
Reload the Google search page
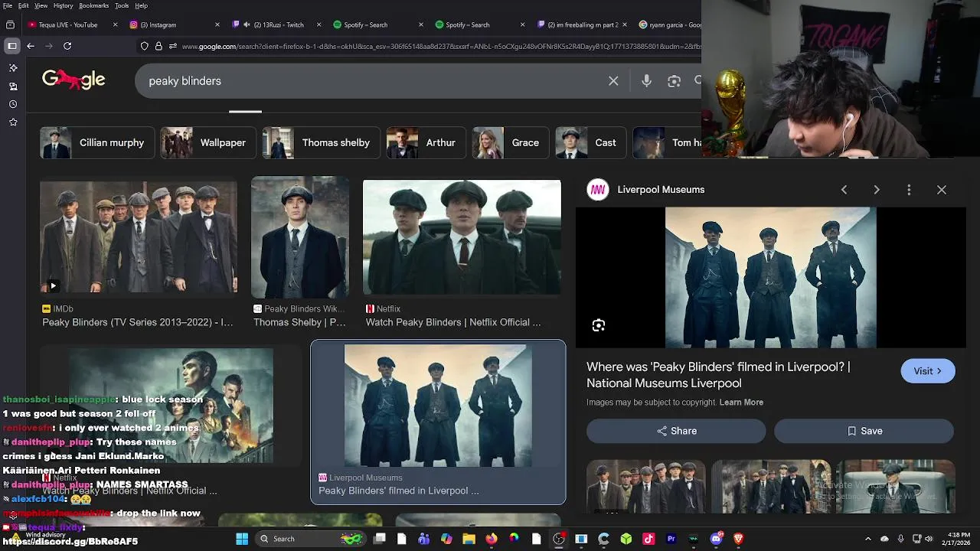click(x=67, y=46)
